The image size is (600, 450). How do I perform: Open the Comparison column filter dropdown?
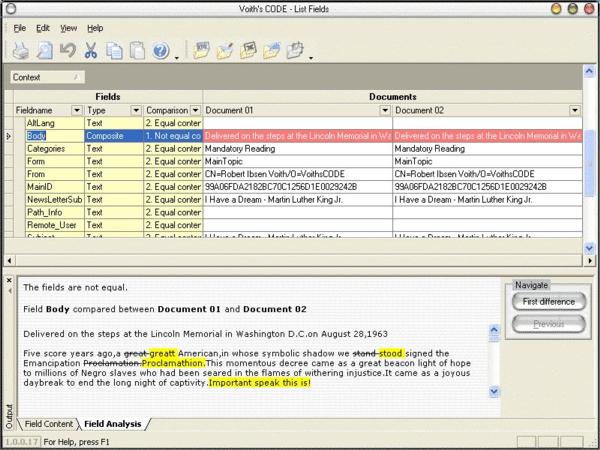pos(196,111)
